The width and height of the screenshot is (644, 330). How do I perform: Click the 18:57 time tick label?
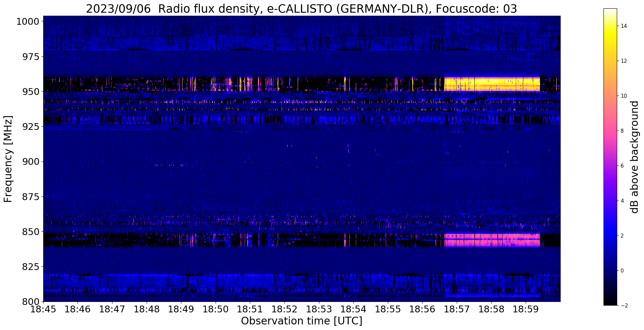coord(457,309)
